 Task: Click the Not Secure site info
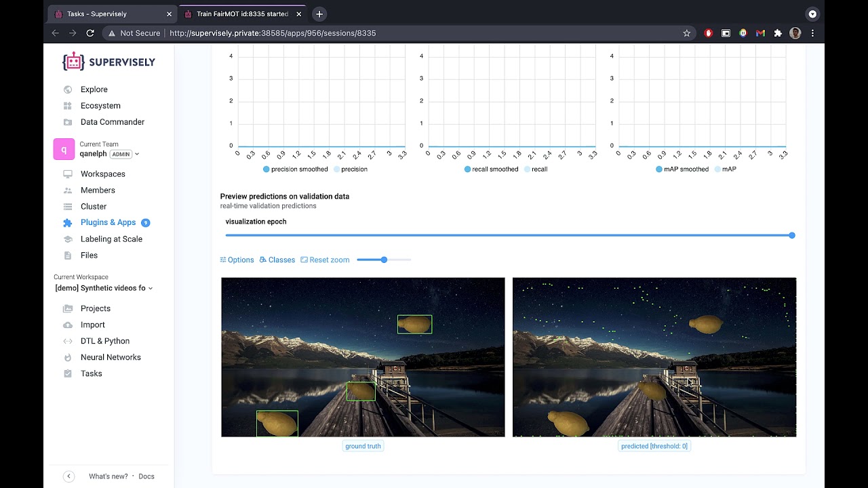[134, 33]
